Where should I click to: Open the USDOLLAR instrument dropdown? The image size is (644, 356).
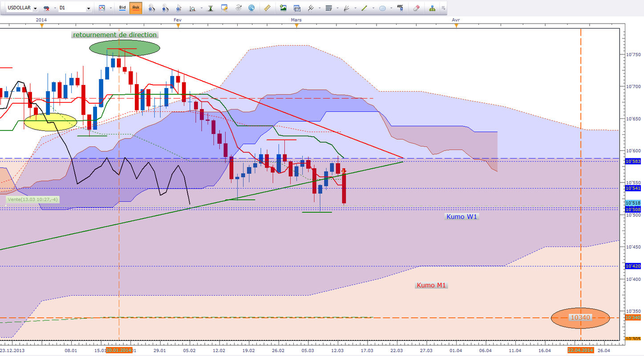point(35,8)
